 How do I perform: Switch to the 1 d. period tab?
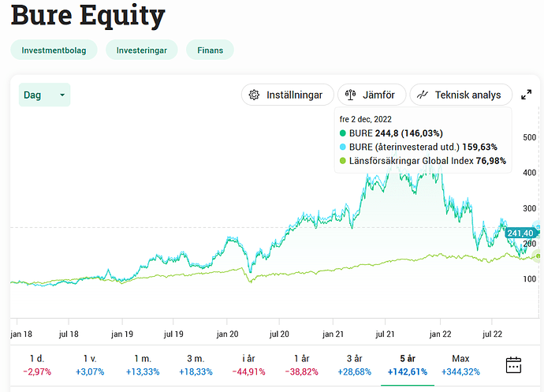tap(37, 365)
